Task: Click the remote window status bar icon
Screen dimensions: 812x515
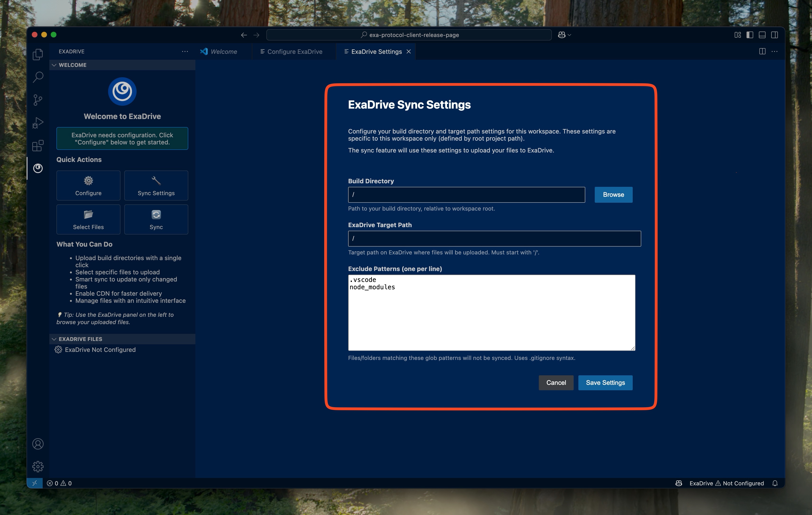Action: [x=34, y=483]
